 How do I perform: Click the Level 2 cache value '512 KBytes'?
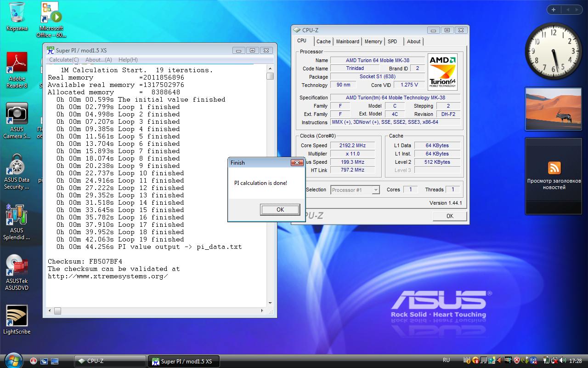[437, 162]
